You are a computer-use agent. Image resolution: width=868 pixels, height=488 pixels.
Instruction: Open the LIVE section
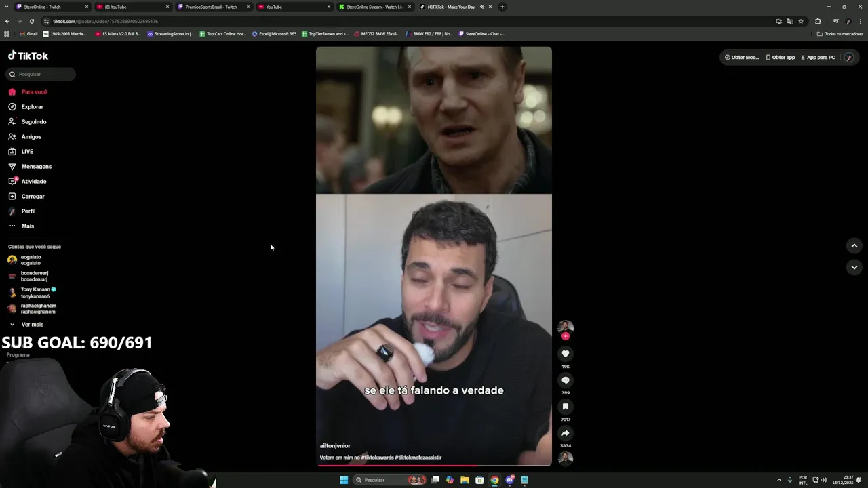[20, 151]
